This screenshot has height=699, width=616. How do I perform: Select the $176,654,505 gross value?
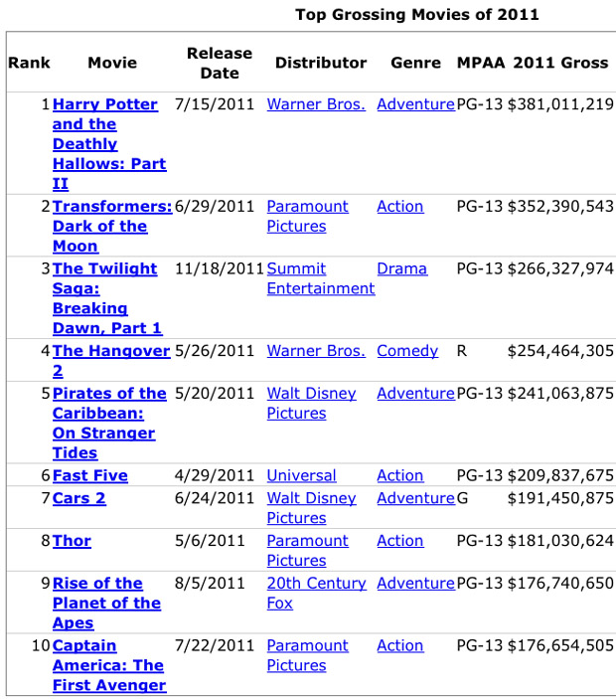[x=560, y=645]
